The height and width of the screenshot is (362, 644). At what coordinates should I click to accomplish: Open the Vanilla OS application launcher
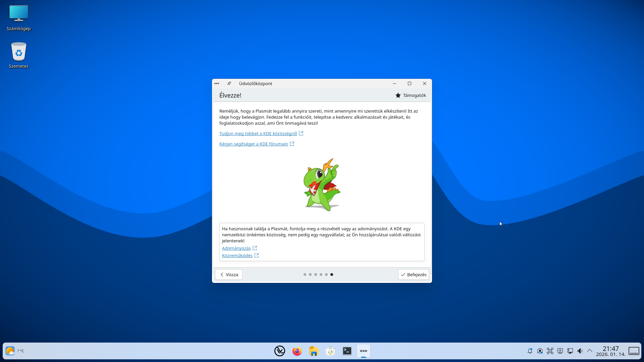coord(279,351)
